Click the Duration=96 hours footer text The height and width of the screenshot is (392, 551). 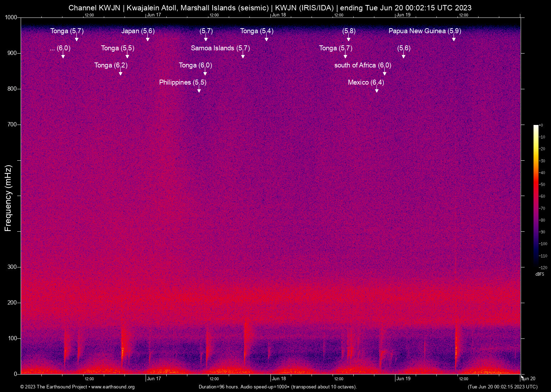point(277,387)
